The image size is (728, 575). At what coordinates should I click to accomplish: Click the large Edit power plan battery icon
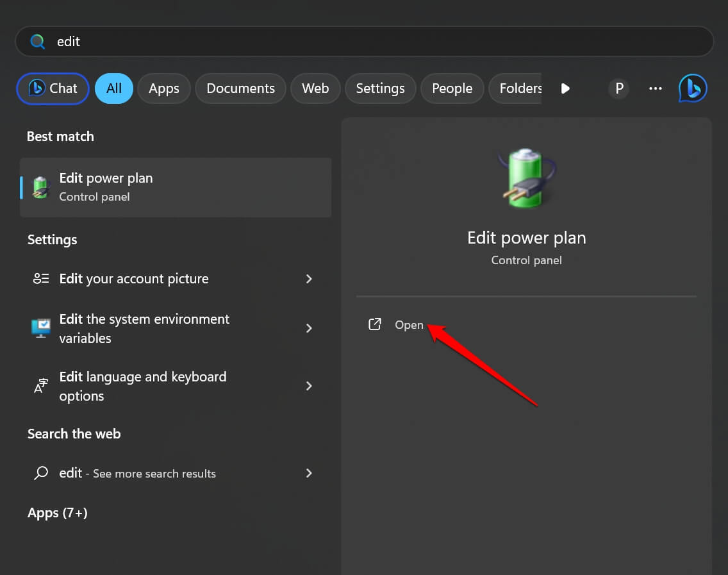tap(526, 178)
